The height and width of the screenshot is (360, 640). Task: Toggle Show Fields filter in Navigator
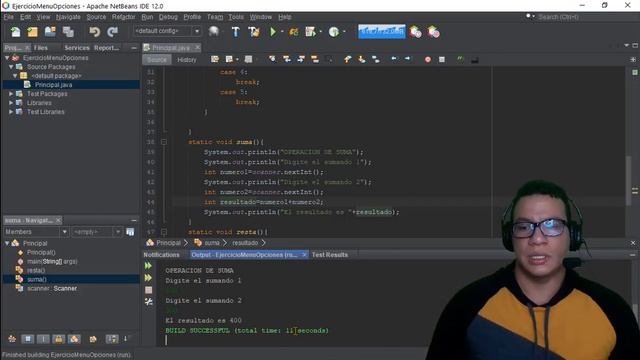[28, 339]
